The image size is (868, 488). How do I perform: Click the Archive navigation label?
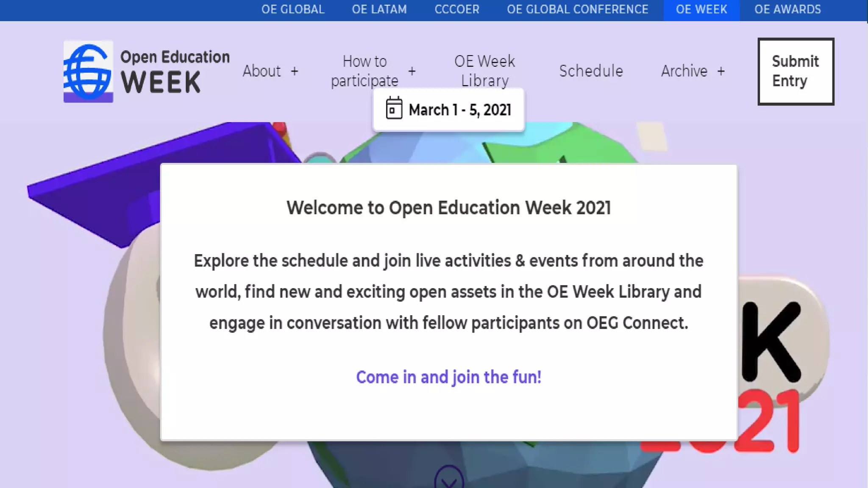(x=684, y=71)
